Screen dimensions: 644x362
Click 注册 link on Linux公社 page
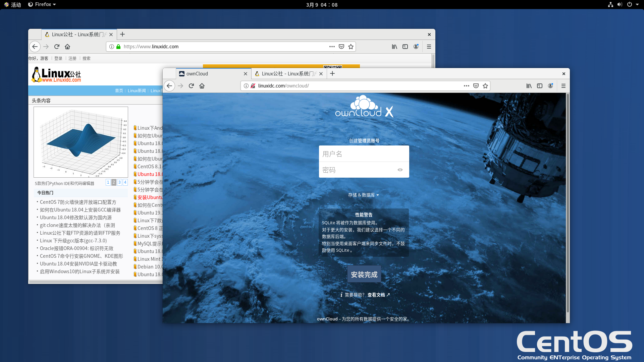click(x=72, y=58)
